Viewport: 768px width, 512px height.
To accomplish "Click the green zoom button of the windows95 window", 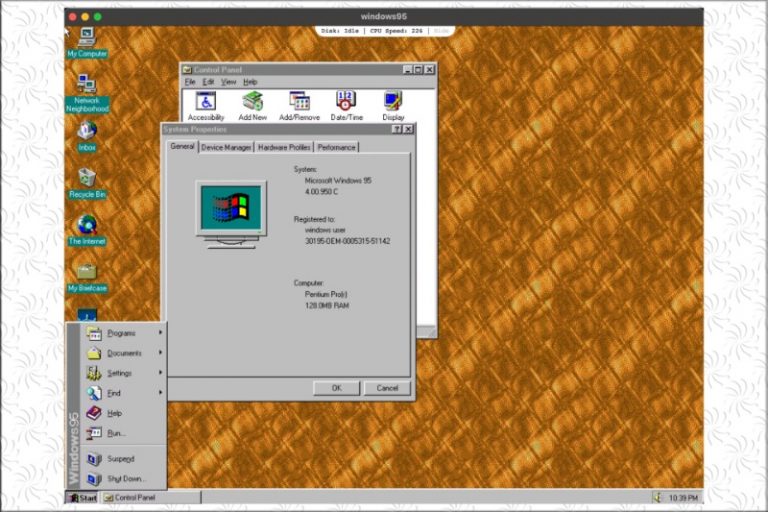I will point(97,17).
